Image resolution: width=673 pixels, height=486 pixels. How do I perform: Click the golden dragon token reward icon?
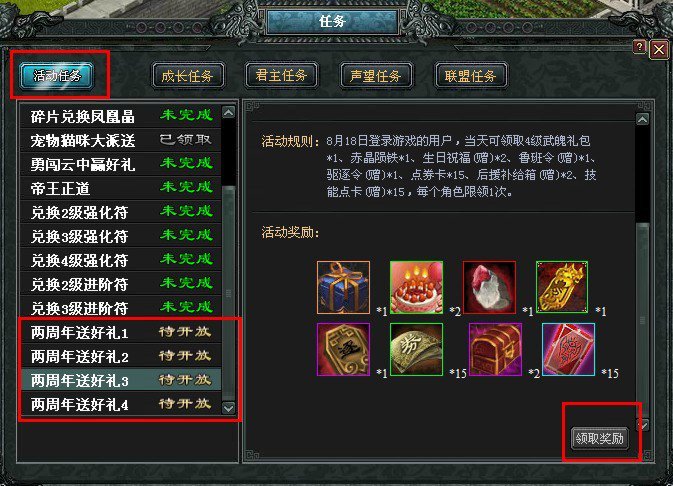pos(562,287)
